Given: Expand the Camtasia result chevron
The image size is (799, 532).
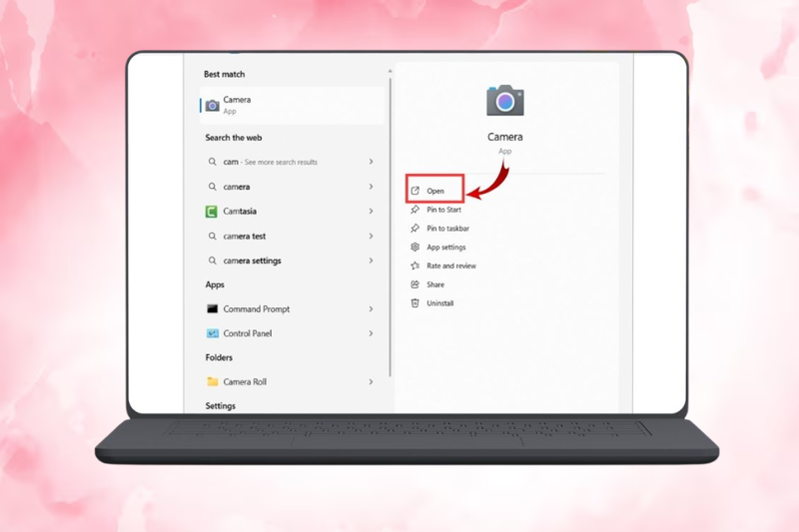Looking at the screenshot, I should [x=371, y=212].
